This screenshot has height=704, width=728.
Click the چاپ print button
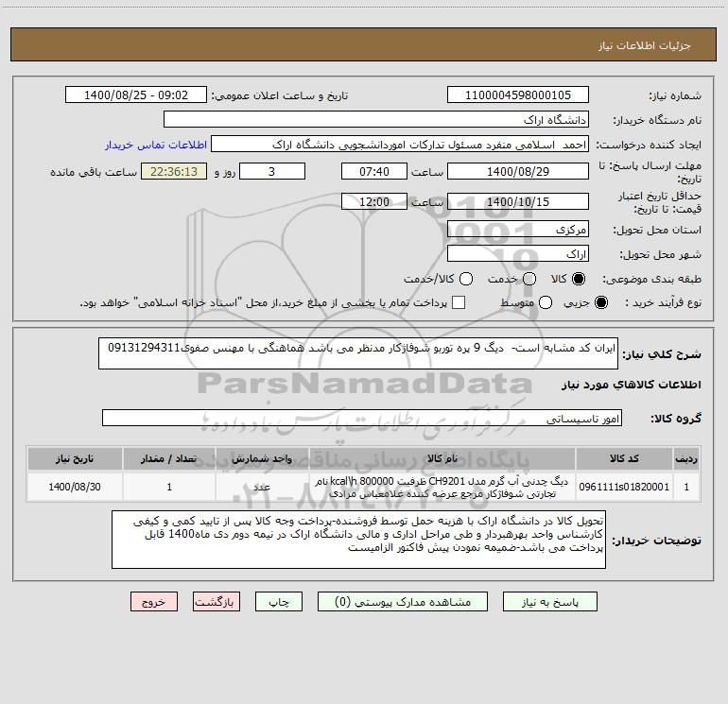pyautogui.click(x=279, y=602)
